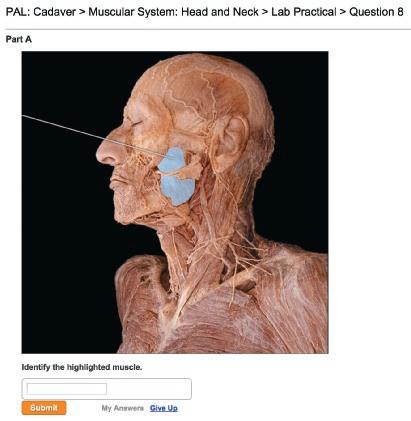Click the cadaver's nose tip
Image resolution: width=411 pixels, height=421 pixels.
[x=100, y=155]
